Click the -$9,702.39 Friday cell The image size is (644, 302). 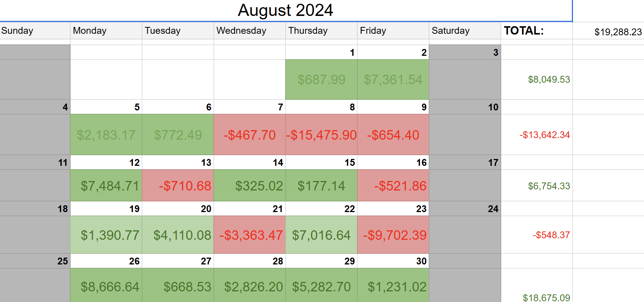pyautogui.click(x=393, y=235)
